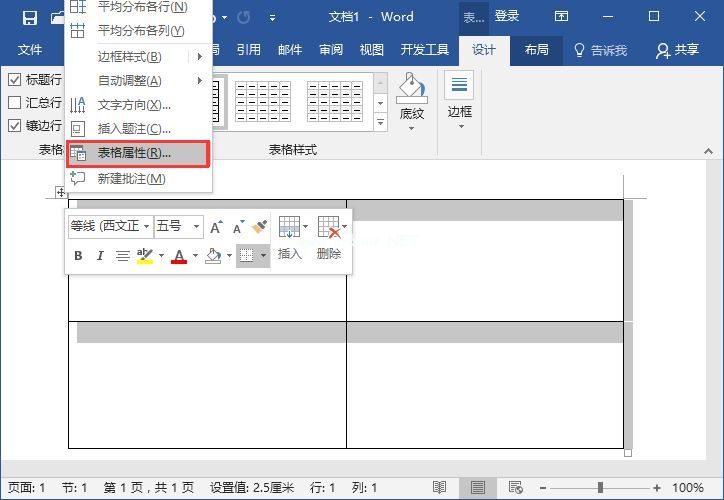Click the Bold icon in mini toolbar
Viewport: 724px width, 500px height.
click(78, 256)
